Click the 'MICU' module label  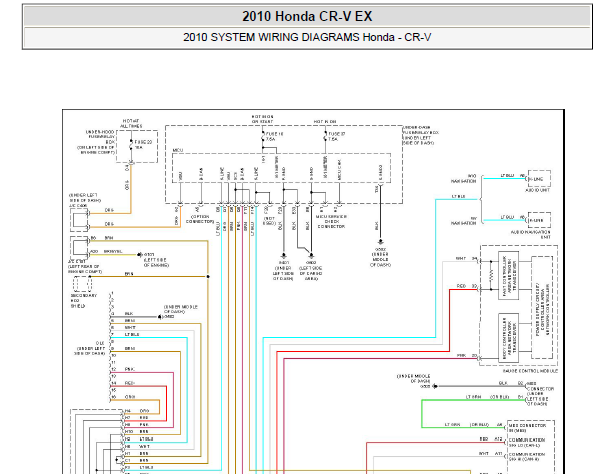[x=178, y=150]
